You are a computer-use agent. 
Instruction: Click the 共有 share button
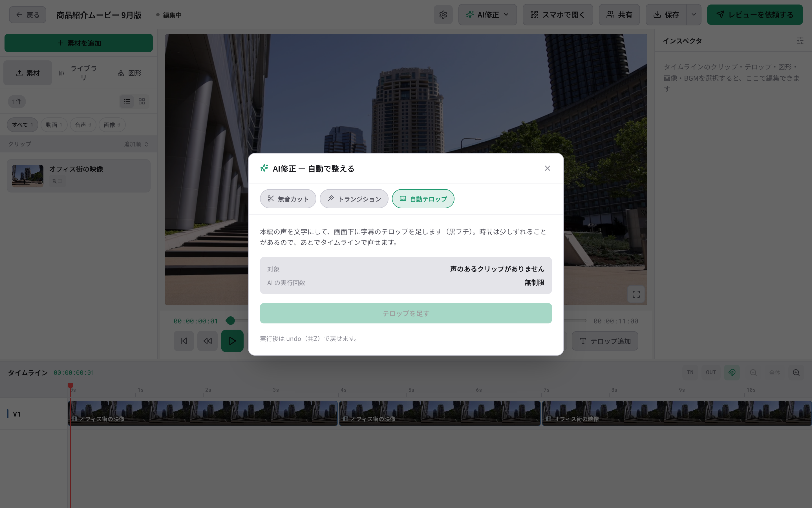[x=619, y=15]
